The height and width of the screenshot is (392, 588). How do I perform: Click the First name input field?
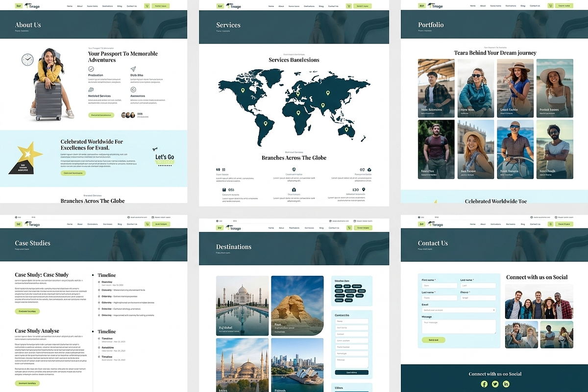(439, 285)
